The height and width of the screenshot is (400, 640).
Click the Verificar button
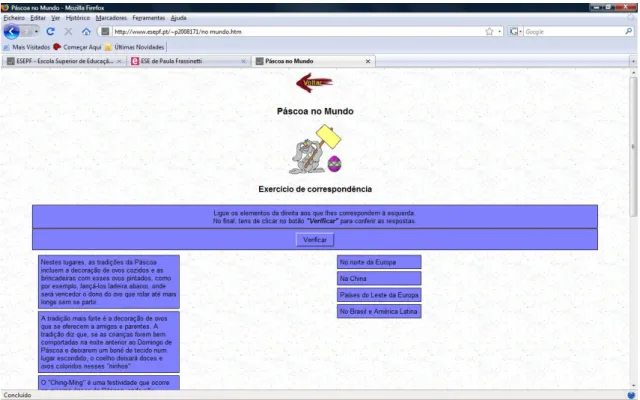(x=315, y=240)
